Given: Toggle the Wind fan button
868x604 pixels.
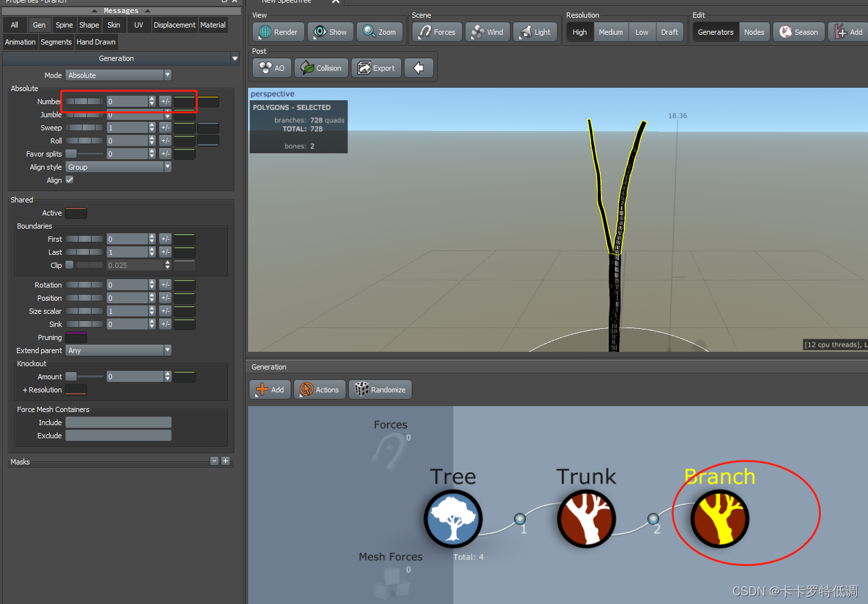Looking at the screenshot, I should tap(488, 31).
